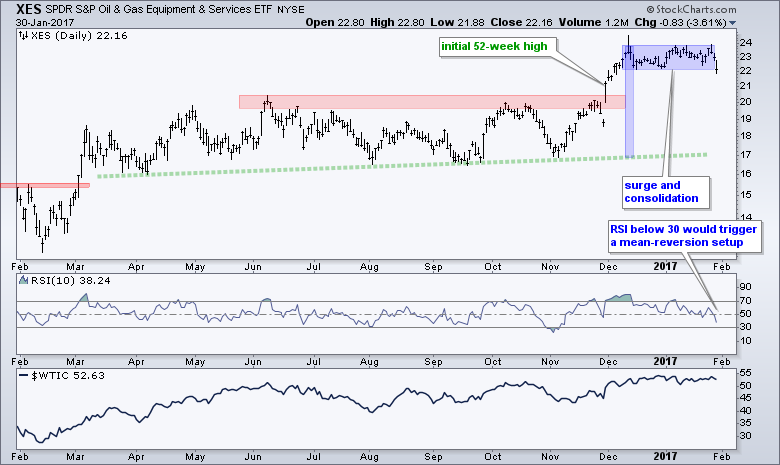Viewport: 780px width, 465px height.
Task: Click the candlestick icon beside XES (Daily)
Action: pyautogui.click(x=23, y=35)
